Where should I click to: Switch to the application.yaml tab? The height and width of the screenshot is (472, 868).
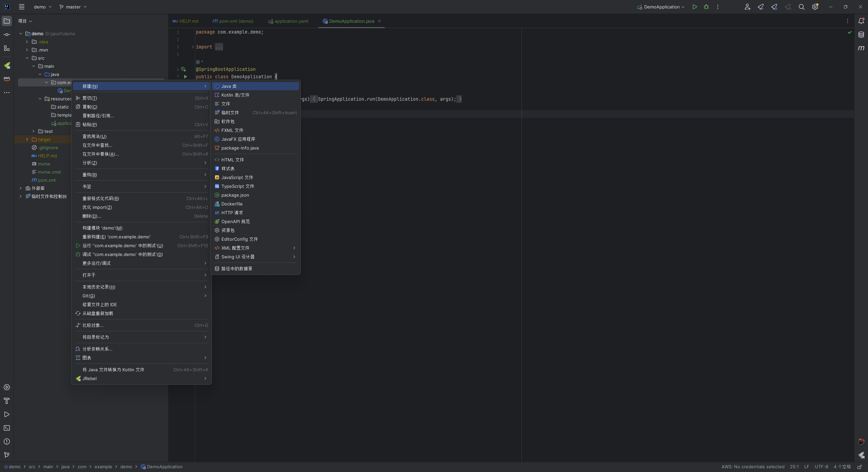[x=291, y=21]
